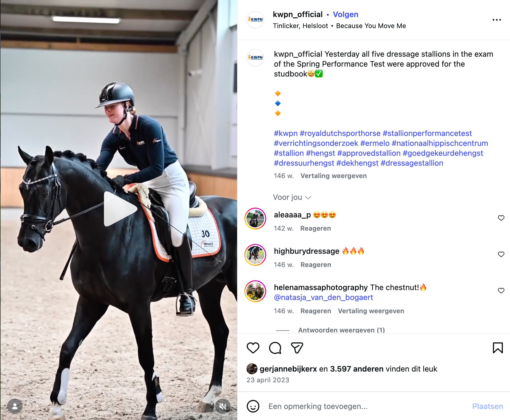Show caption translation Vertaling weergeven
Screen dimensions: 510x420
(x=334, y=176)
